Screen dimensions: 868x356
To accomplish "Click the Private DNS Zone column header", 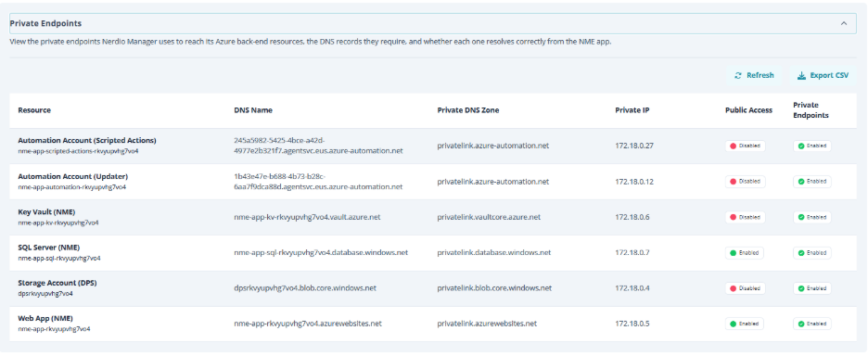I will click(x=467, y=110).
